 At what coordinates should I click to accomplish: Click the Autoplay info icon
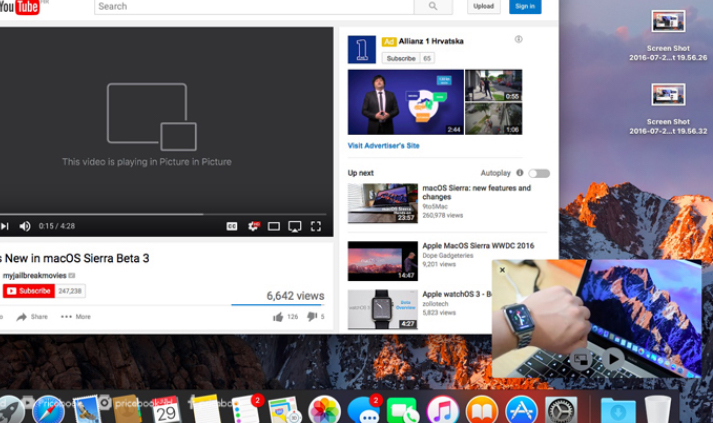coord(520,173)
